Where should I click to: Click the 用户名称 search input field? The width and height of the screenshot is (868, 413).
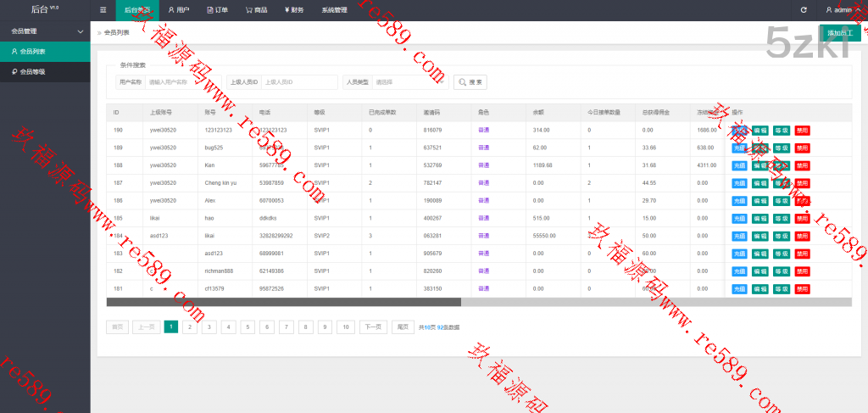coord(182,82)
